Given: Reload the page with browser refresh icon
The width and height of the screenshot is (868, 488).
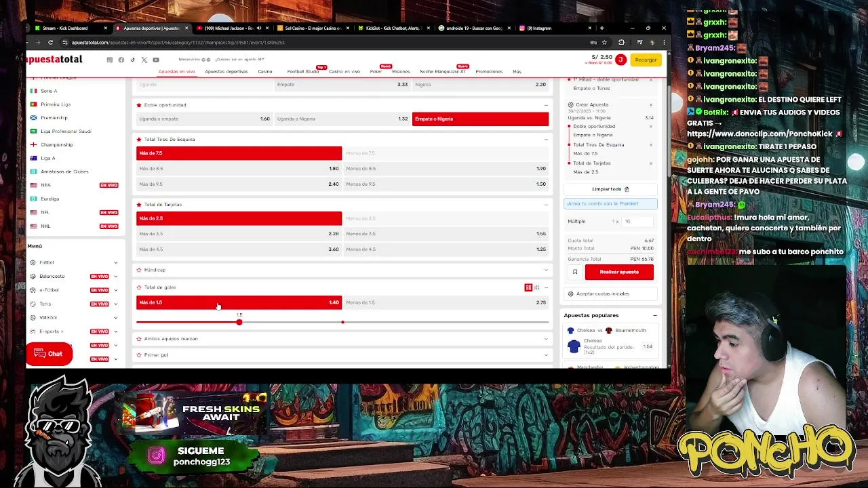Looking at the screenshot, I should tap(50, 42).
